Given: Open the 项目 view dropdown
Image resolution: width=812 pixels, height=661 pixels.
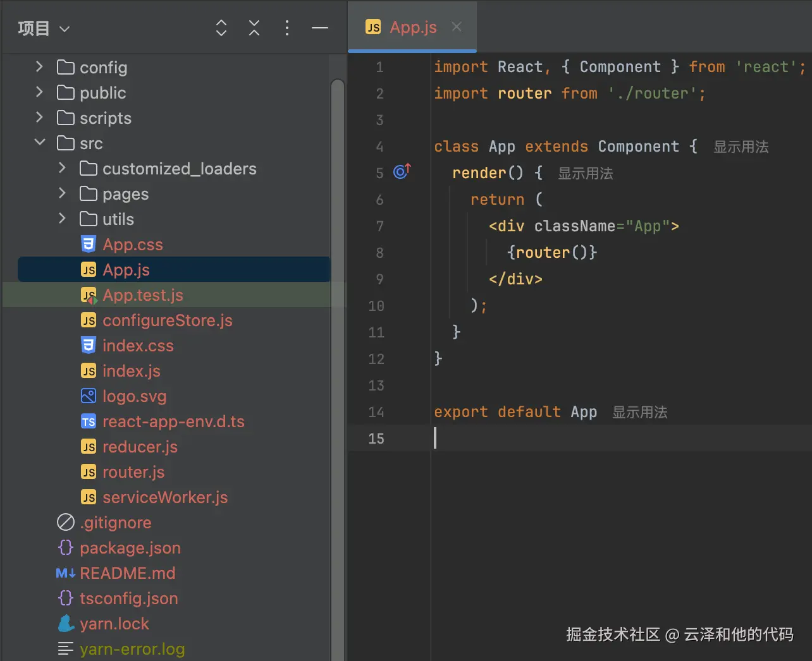Looking at the screenshot, I should click(43, 28).
